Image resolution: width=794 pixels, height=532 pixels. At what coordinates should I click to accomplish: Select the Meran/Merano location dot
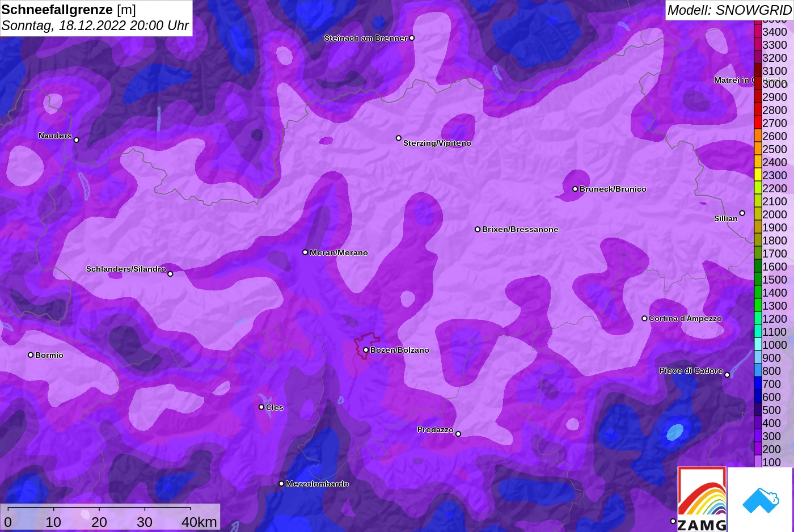click(305, 252)
